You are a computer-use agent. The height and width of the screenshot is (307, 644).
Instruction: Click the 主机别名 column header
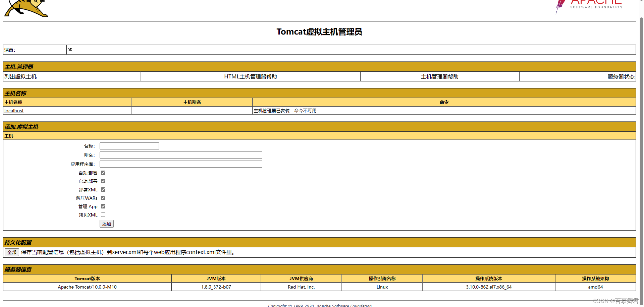point(192,102)
